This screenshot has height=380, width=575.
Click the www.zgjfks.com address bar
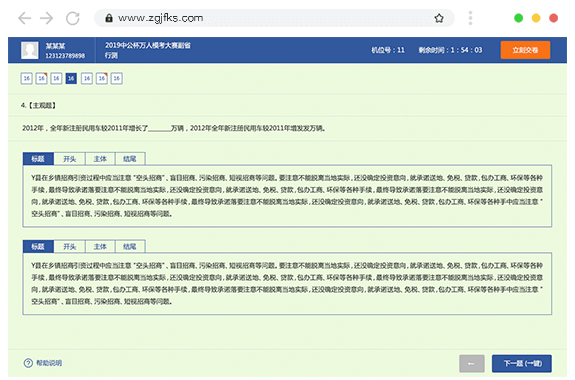[274, 18]
